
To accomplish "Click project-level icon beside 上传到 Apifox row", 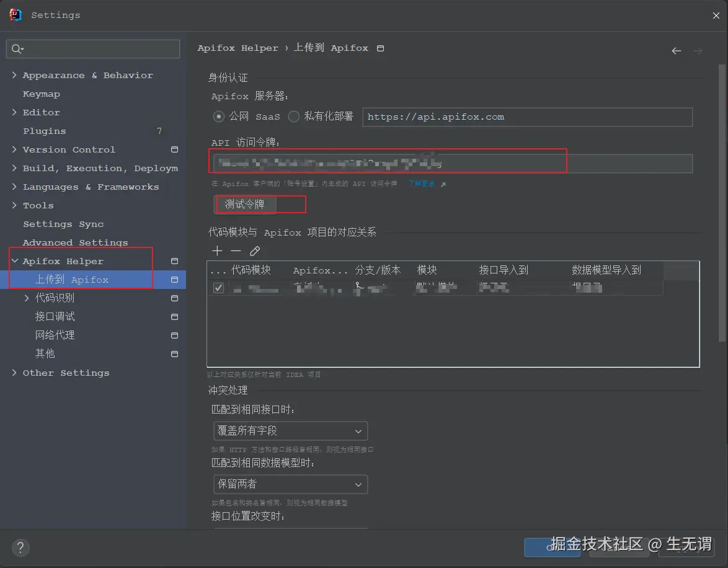I will point(175,280).
